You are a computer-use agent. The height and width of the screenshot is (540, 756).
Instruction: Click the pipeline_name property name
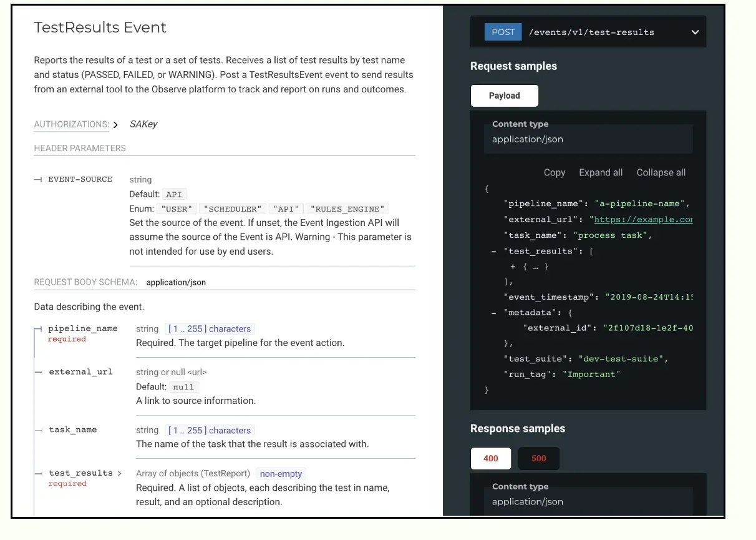(83, 328)
